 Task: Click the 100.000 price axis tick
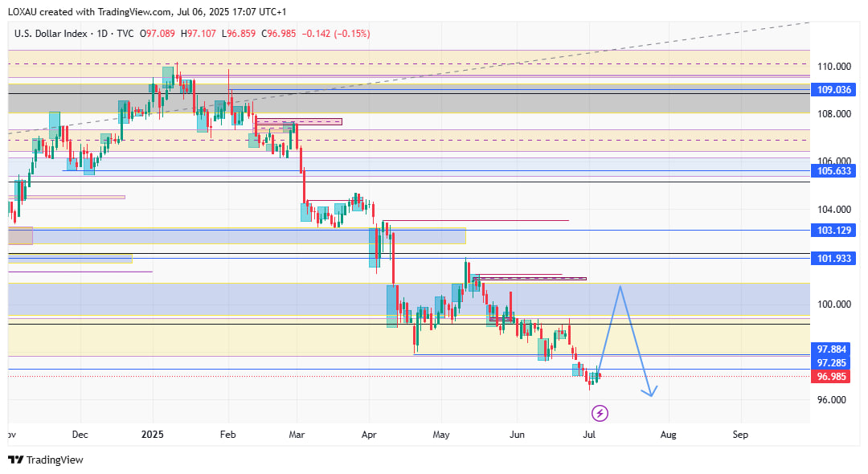[x=834, y=304]
